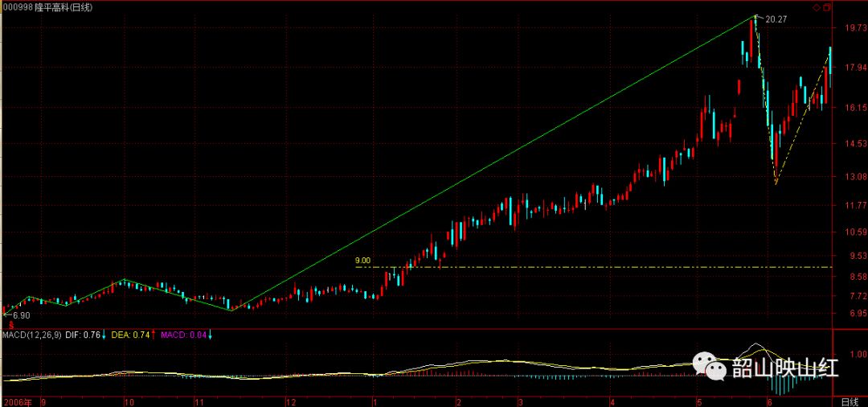868x407 pixels.
Task: Click the red $ marker below 6.90
Action: (10, 326)
